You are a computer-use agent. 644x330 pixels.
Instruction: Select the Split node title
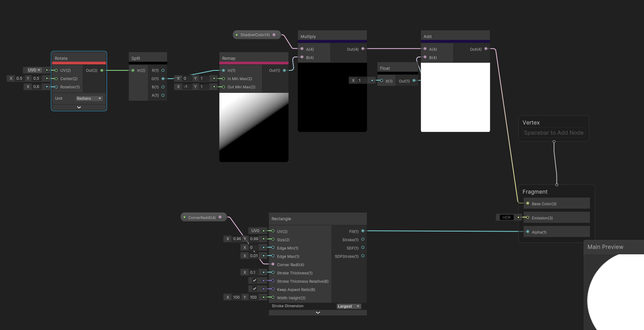136,58
